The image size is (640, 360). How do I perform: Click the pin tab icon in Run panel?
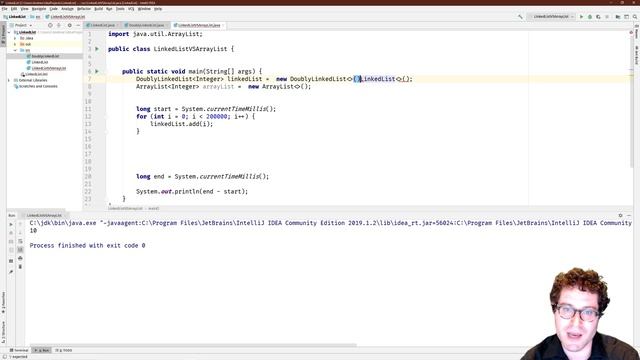click(11, 272)
